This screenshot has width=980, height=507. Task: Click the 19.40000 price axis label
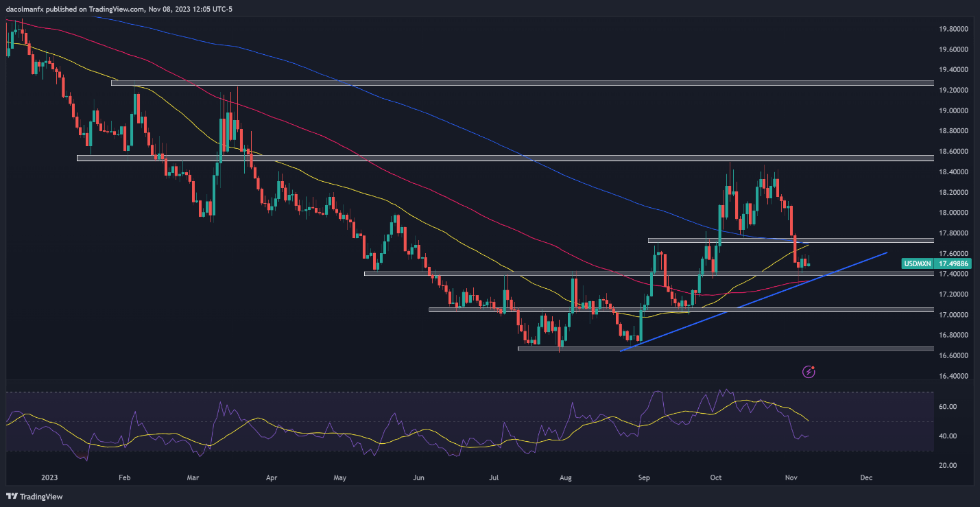click(x=954, y=70)
